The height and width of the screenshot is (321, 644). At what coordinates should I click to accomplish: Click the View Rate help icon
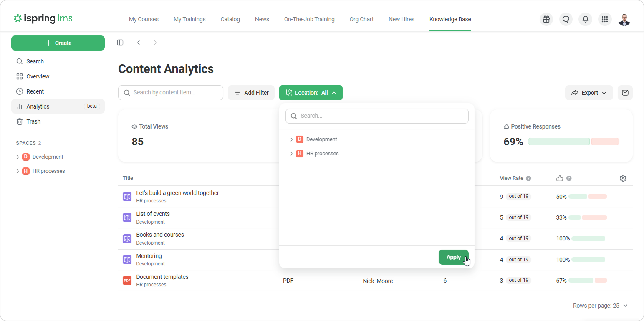pos(528,178)
